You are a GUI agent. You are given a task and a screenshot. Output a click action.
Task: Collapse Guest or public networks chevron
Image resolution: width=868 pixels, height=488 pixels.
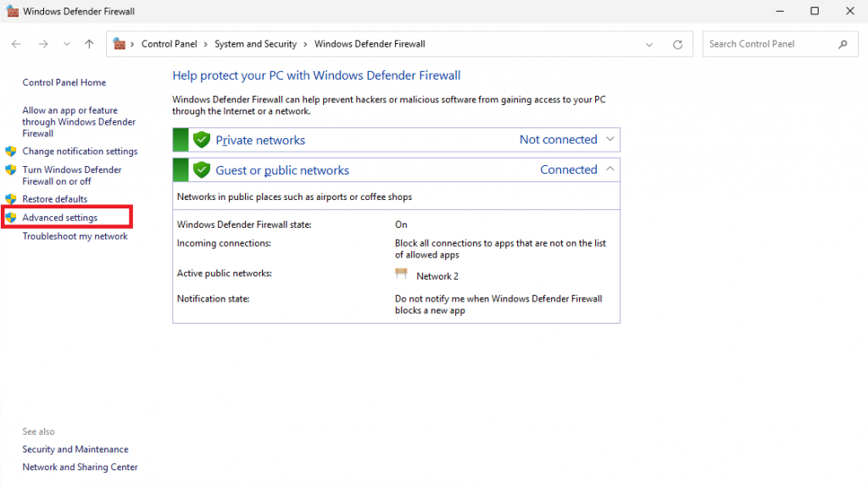coord(610,169)
